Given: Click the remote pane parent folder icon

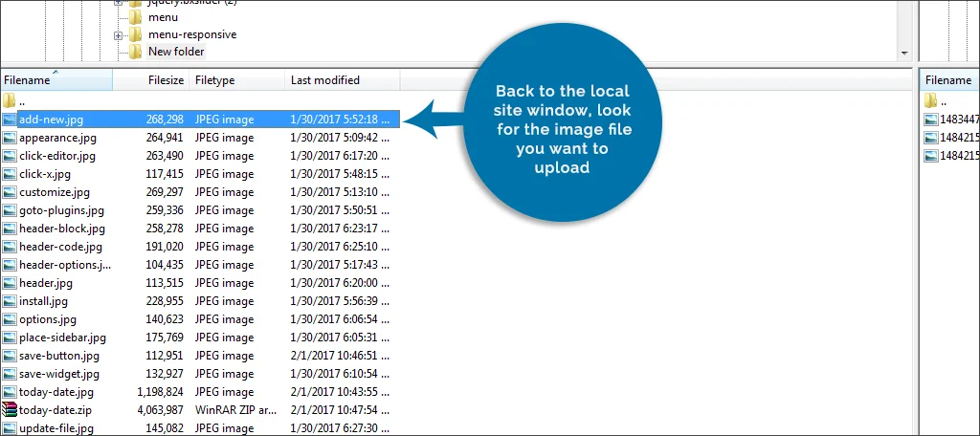Looking at the screenshot, I should 931,101.
